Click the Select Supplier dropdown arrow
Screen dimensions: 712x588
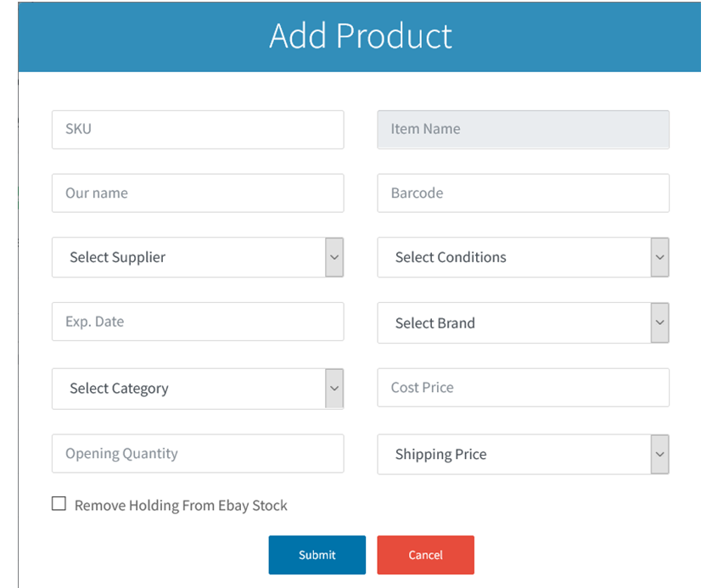tap(334, 257)
